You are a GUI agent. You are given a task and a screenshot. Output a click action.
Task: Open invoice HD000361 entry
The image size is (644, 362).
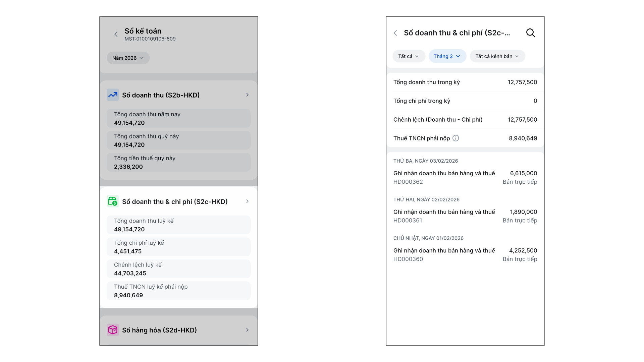(x=465, y=216)
